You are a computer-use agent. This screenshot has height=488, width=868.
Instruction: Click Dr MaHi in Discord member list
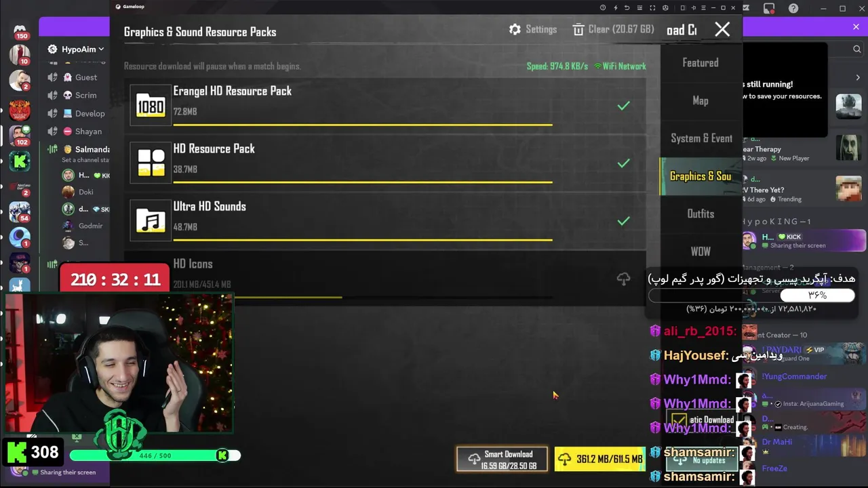pos(777,442)
